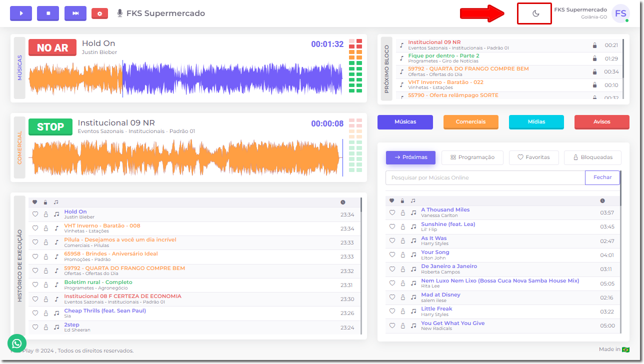Click lock icon for Institucional 09 NR
Viewport: 644px width, 364px height.
coord(594,45)
